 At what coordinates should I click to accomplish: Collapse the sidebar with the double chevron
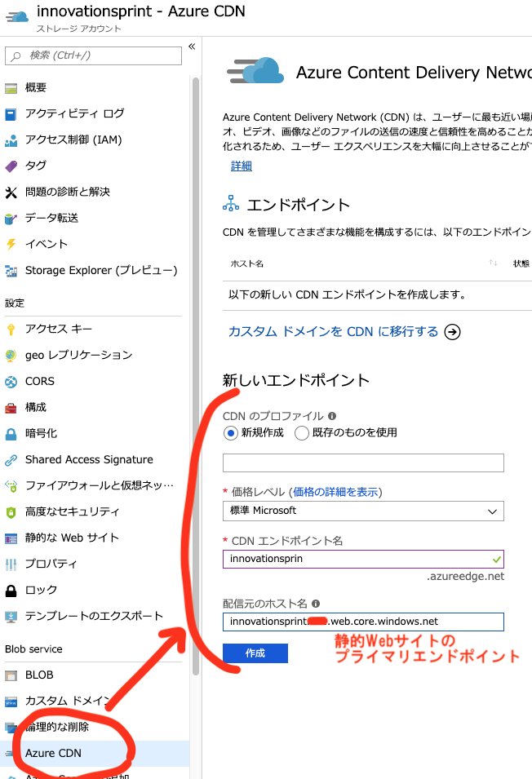tap(192, 46)
